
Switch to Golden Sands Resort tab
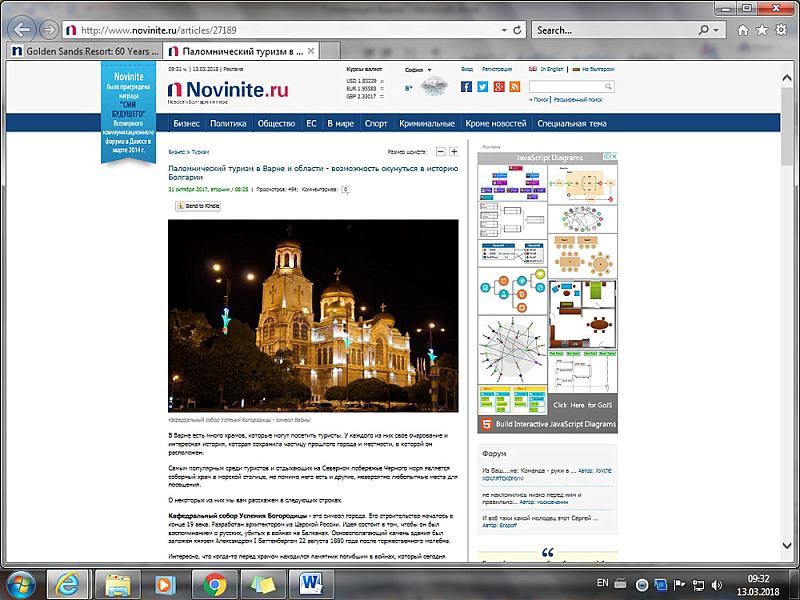click(83, 51)
